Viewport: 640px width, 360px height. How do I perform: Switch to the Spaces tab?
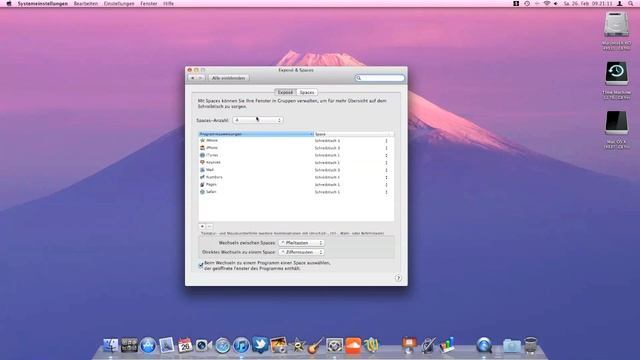point(307,92)
